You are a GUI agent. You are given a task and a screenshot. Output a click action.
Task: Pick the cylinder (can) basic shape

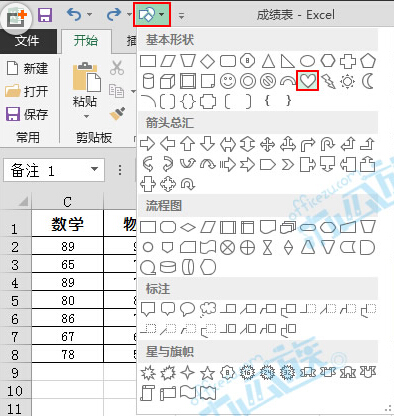click(x=148, y=81)
